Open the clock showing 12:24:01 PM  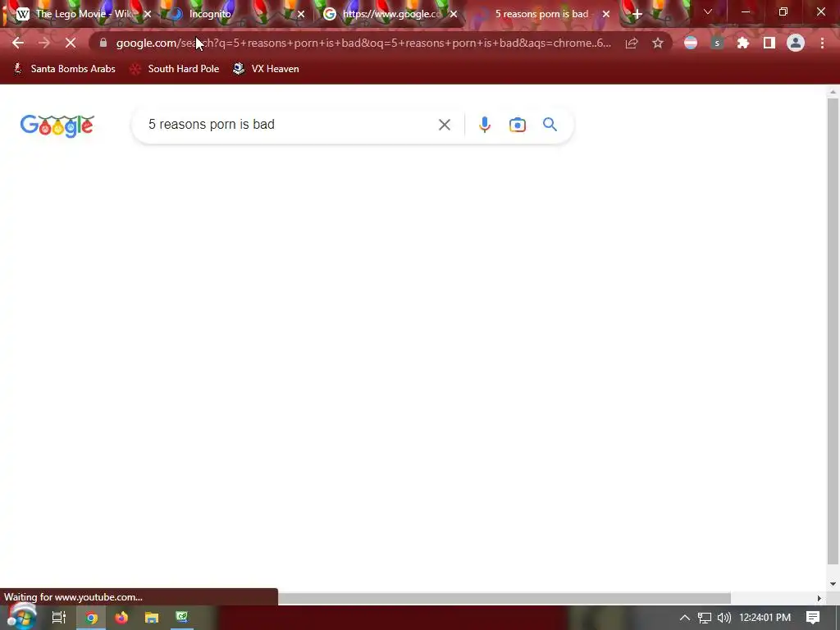[765, 618]
